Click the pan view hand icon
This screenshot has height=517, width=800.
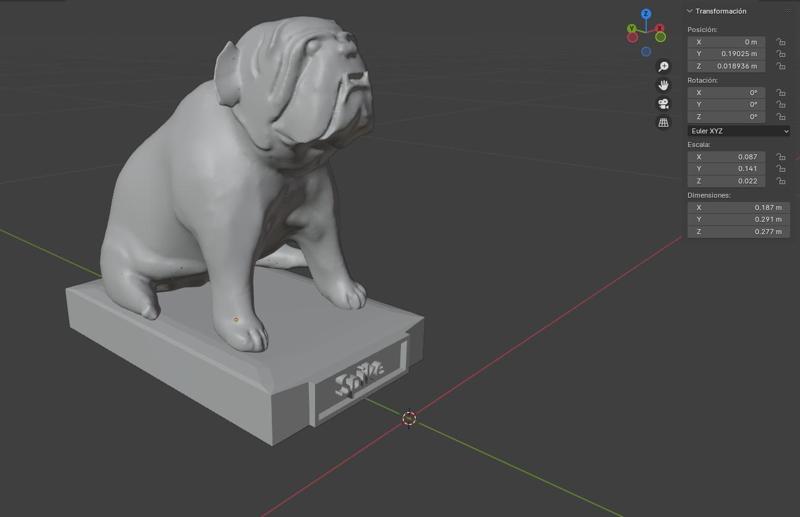point(663,85)
